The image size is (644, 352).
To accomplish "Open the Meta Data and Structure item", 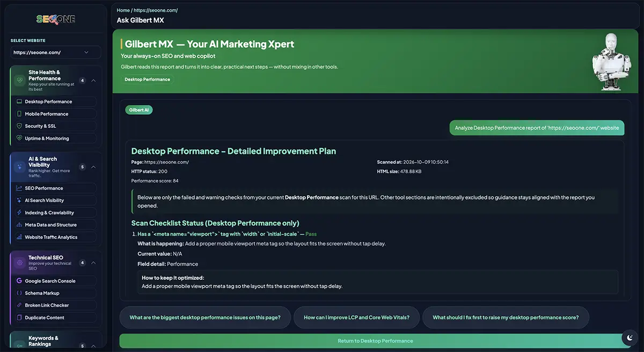I will pos(55,225).
